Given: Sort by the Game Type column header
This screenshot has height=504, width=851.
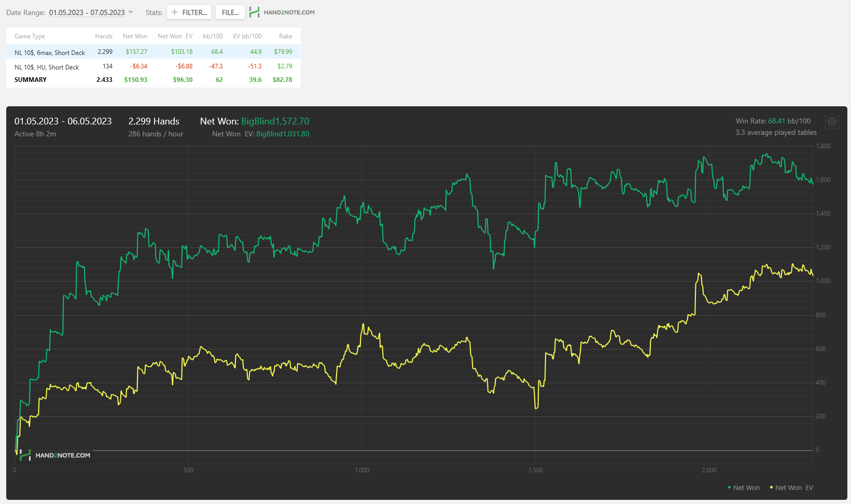Looking at the screenshot, I should [30, 36].
